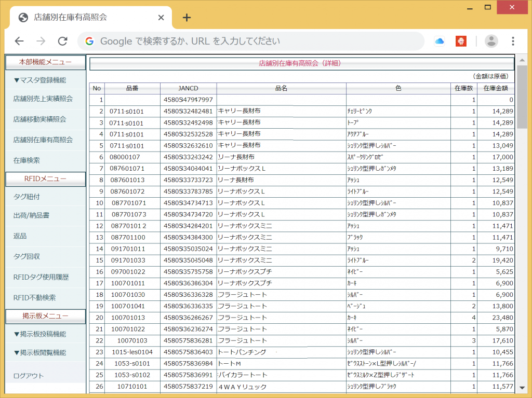The height and width of the screenshot is (398, 532).
Task: Click the 品名 column header
Action: (281, 88)
